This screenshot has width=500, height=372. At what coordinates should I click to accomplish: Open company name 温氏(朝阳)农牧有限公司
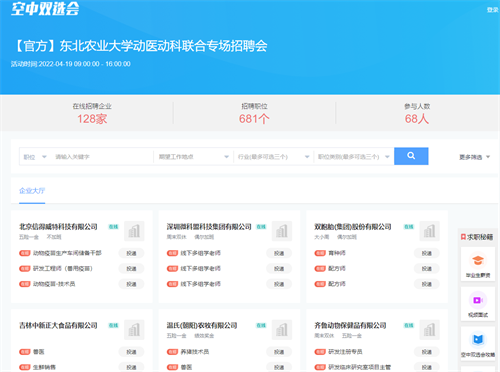coord(202,325)
